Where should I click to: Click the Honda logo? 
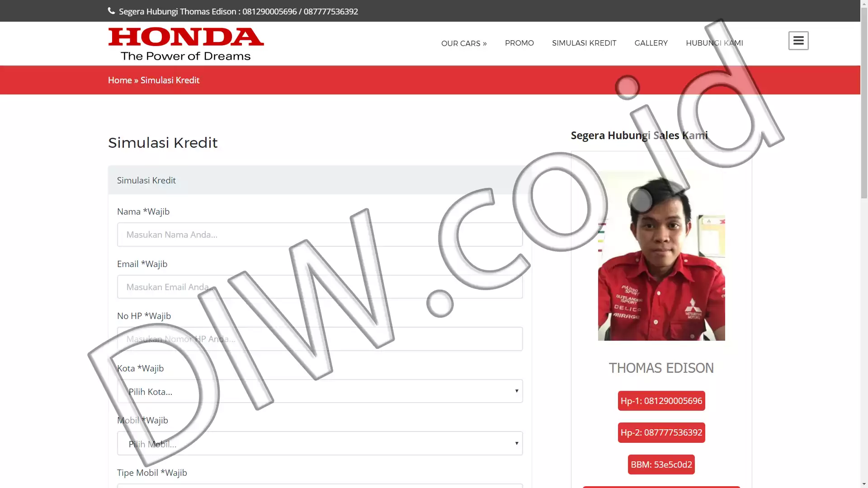click(x=186, y=44)
